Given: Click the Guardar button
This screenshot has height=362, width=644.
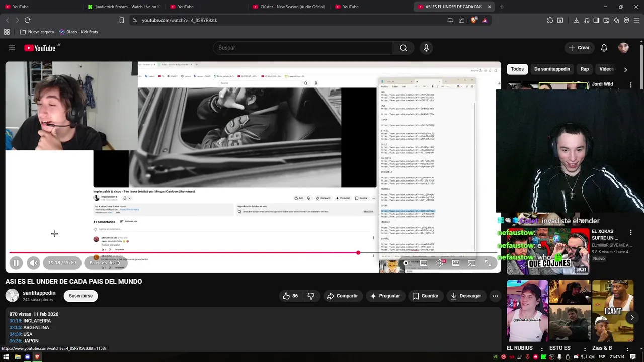Looking at the screenshot, I should [425, 296].
